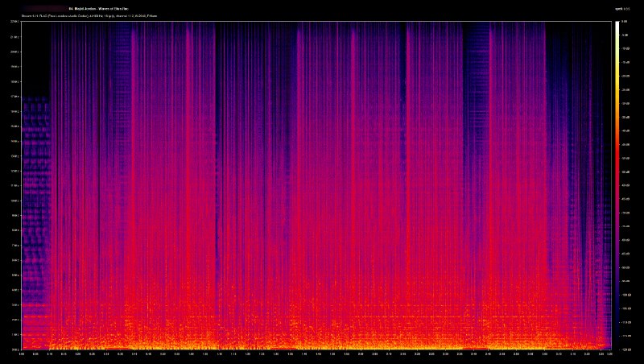Click the 10 kHz frequency axis label
The image size is (644, 364).
click(x=15, y=201)
